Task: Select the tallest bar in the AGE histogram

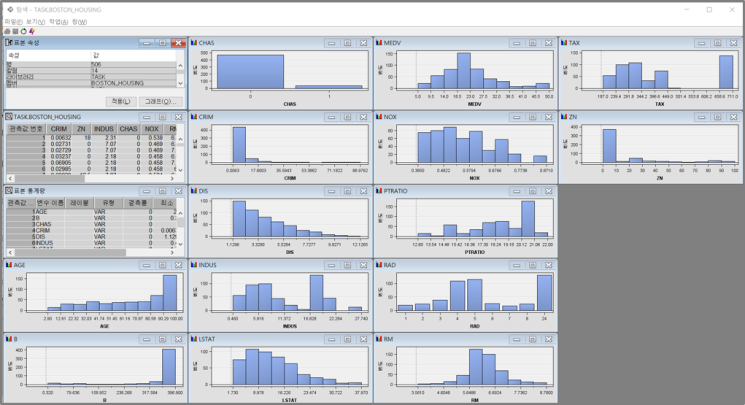Action: (170, 293)
